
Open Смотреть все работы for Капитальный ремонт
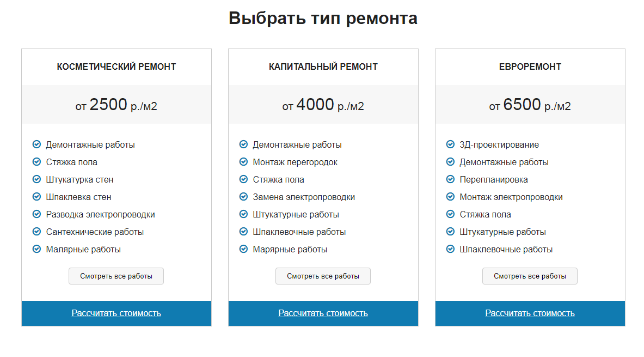tap(323, 276)
